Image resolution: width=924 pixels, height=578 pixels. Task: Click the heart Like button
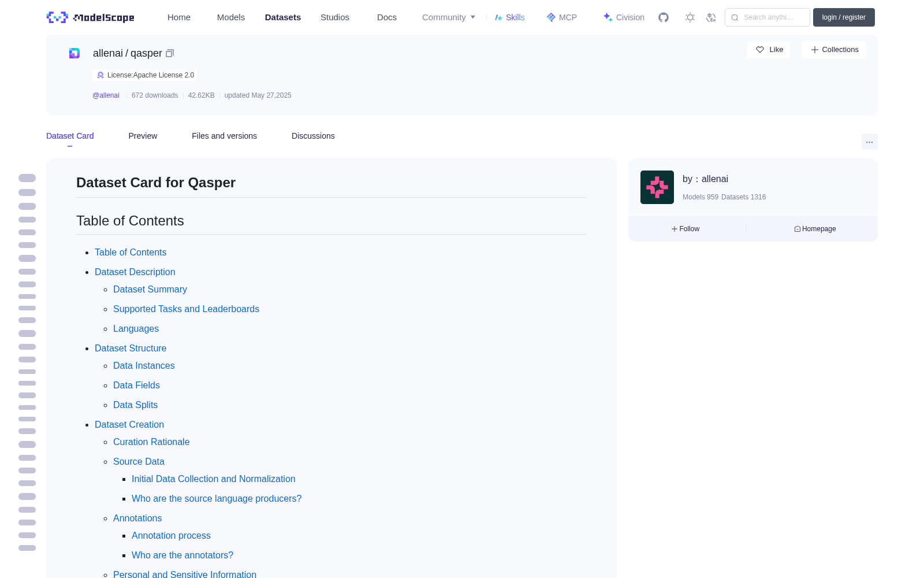(x=769, y=50)
